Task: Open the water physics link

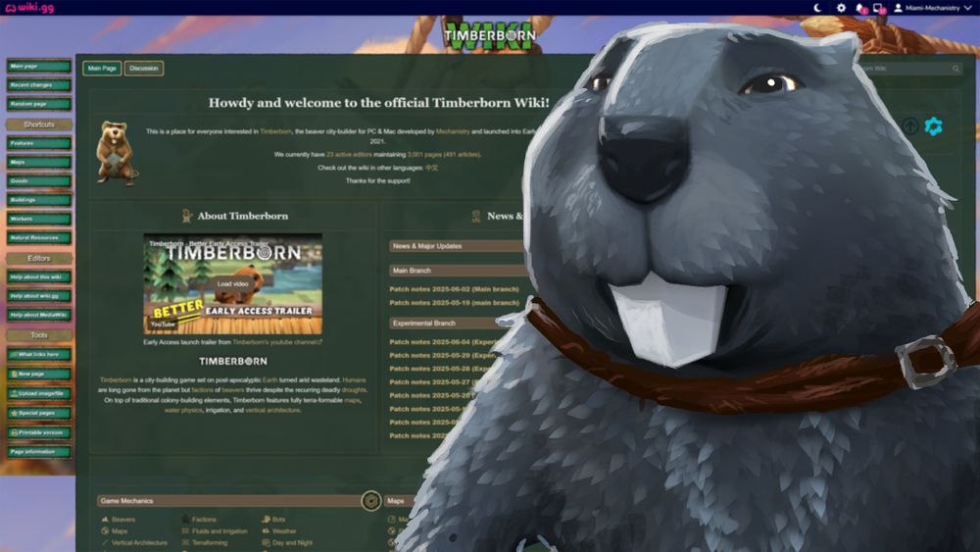Action: 183,410
